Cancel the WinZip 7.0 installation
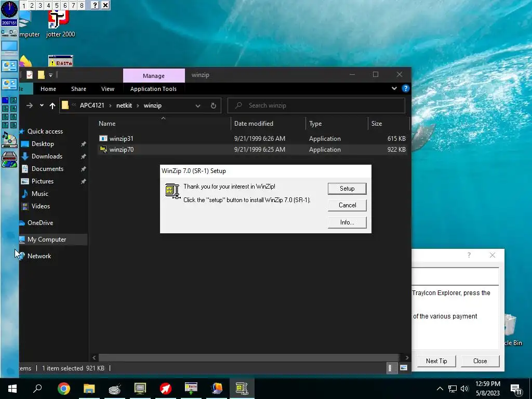The width and height of the screenshot is (532, 399). click(347, 205)
